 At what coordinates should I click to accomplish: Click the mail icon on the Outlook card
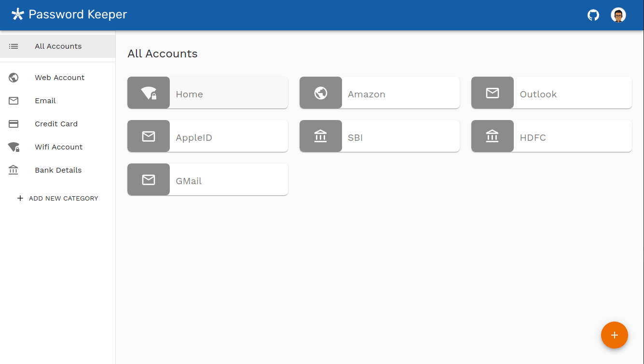(x=493, y=93)
